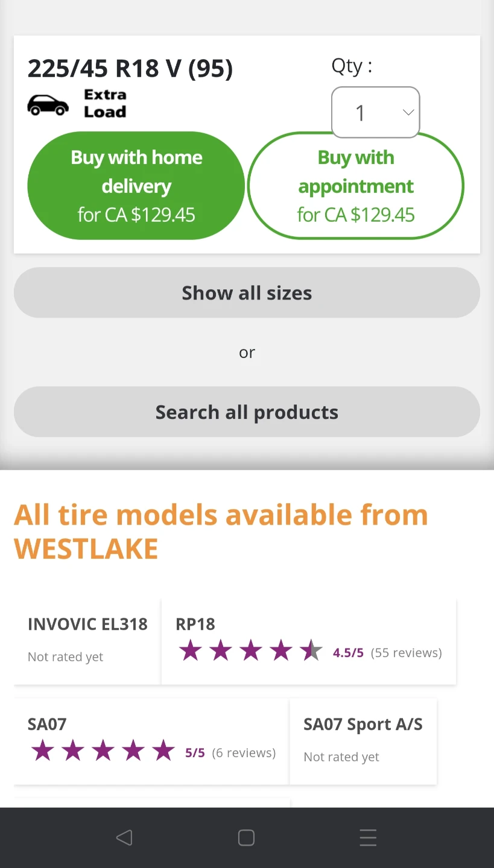Show all sizes
Image resolution: width=494 pixels, height=868 pixels.
coord(247,293)
